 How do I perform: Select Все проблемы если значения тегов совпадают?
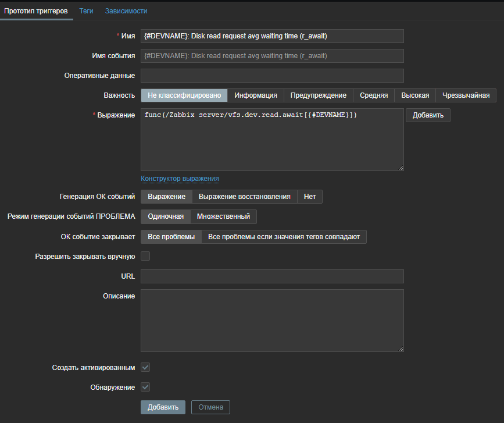tap(284, 237)
